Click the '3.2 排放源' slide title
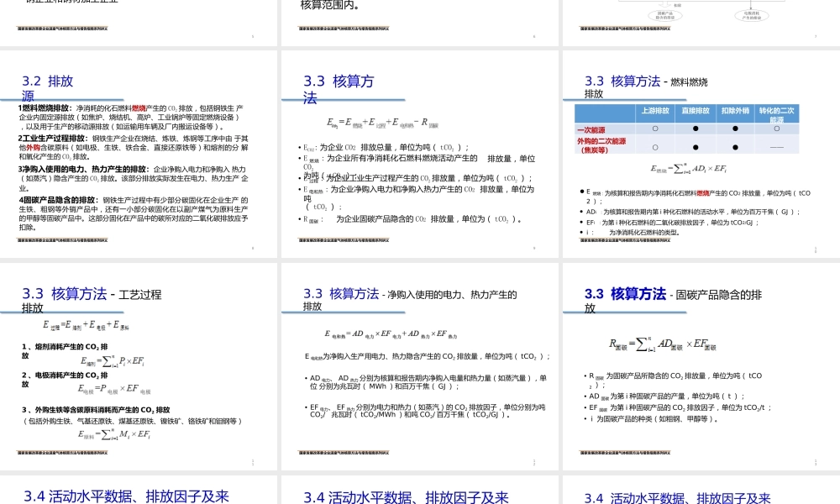840x504 pixels. (x=47, y=88)
